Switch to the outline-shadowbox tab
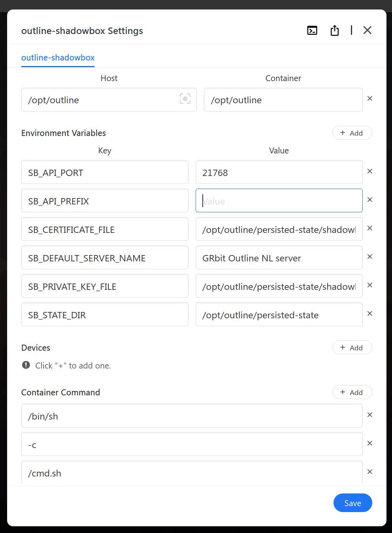 [58, 58]
